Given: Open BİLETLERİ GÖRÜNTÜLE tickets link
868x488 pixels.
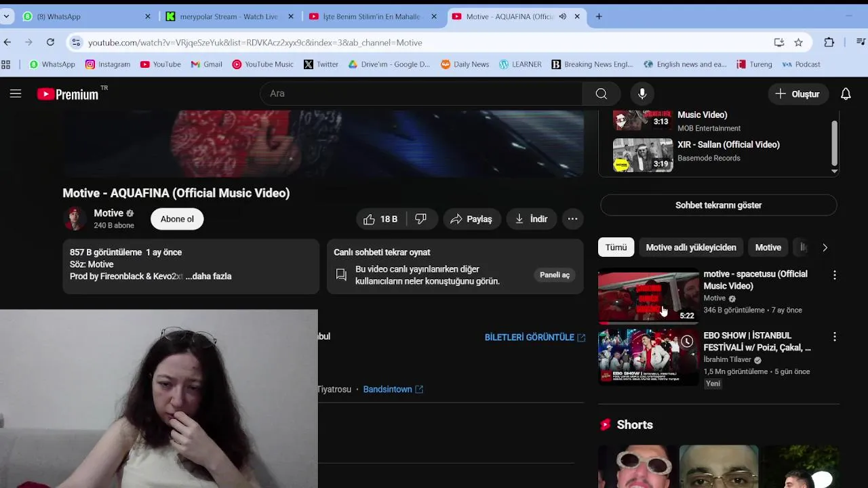Looking at the screenshot, I should pyautogui.click(x=534, y=337).
